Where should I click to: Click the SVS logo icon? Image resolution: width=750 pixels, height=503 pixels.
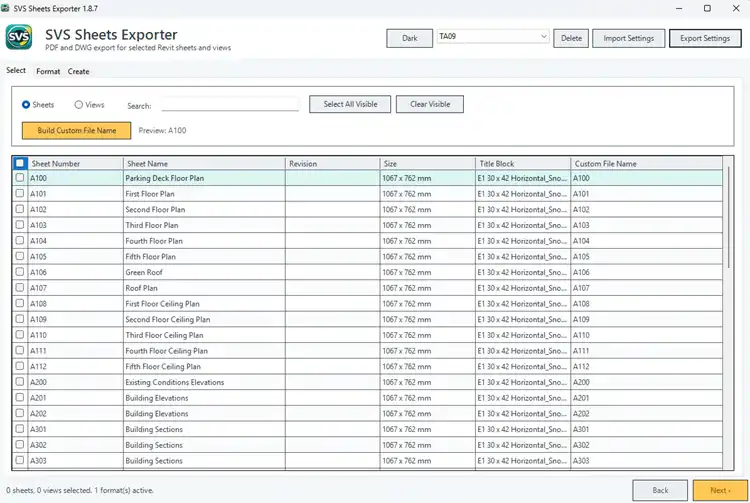[x=19, y=37]
